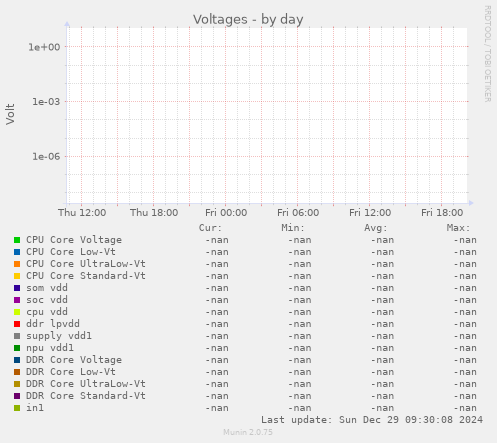Click the Avg value for ddr lpvdd

pos(382,324)
